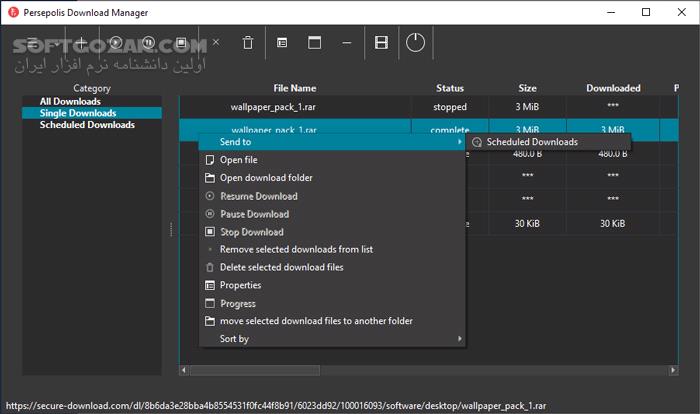Click the trash delete icon in toolbar

[247, 43]
